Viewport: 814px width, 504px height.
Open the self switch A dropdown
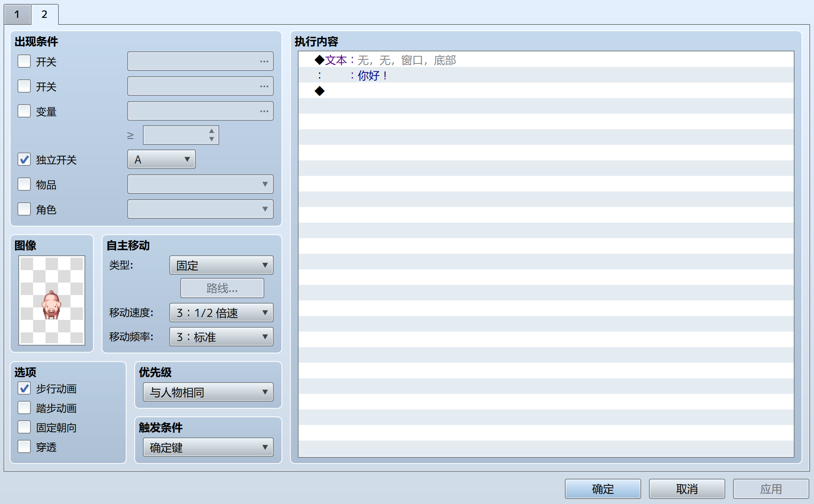pos(161,159)
